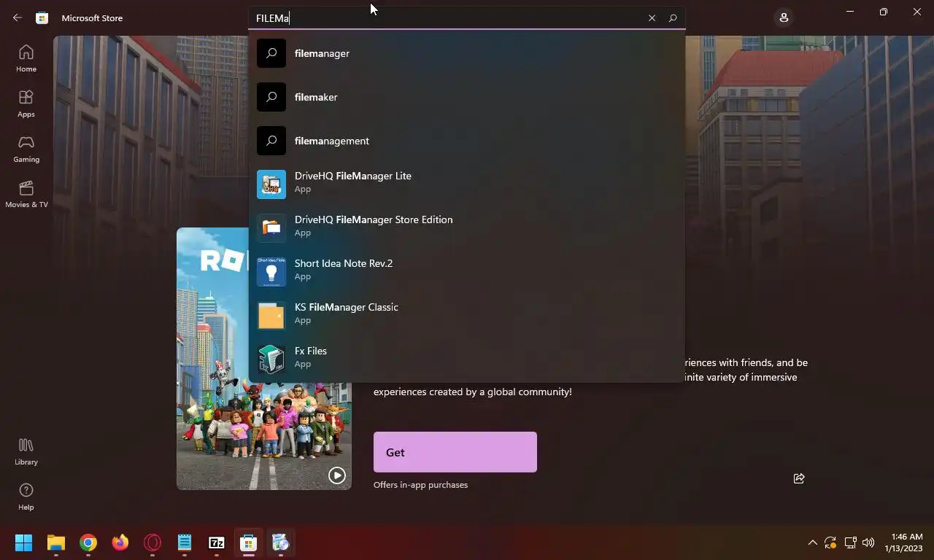Open Fx Files result text

[311, 351]
